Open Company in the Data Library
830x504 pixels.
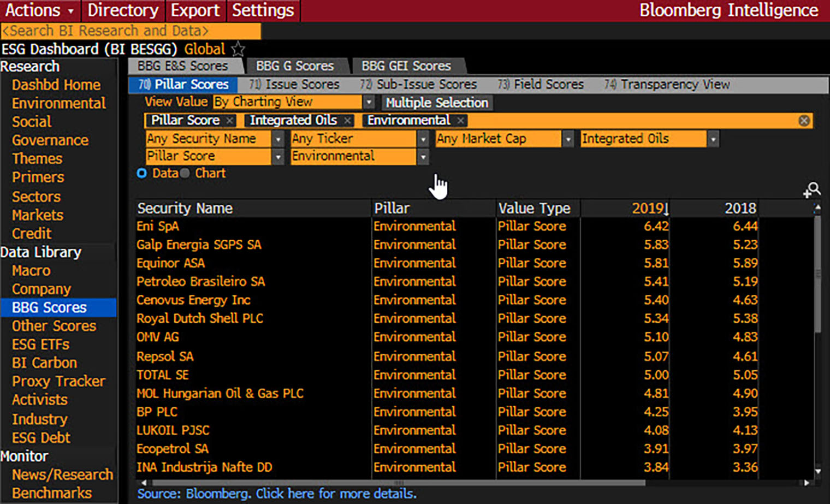[41, 289]
